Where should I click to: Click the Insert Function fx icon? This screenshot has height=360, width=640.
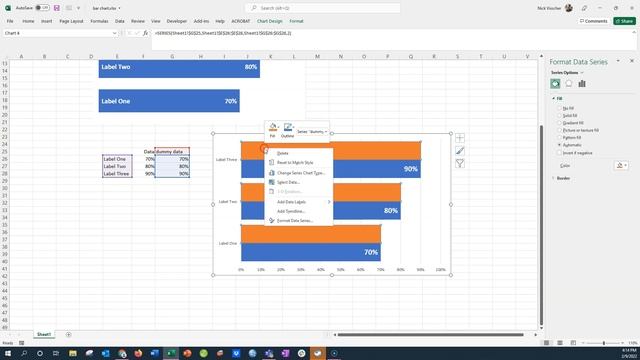click(x=145, y=33)
